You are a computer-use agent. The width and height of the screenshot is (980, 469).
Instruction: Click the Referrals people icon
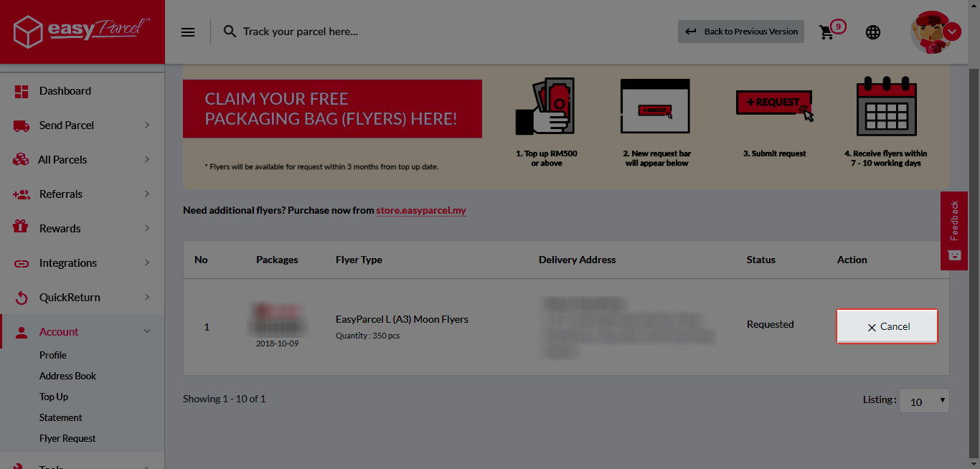22,194
